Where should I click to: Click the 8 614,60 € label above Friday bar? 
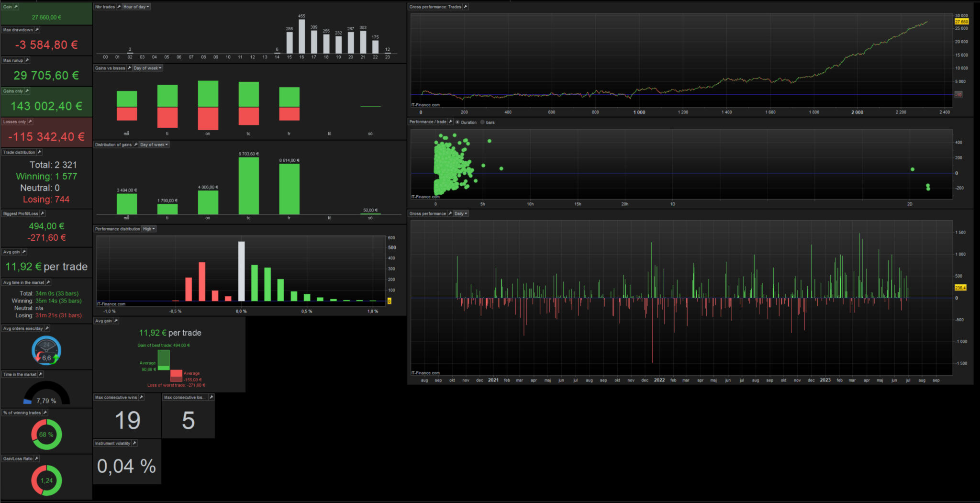click(290, 160)
